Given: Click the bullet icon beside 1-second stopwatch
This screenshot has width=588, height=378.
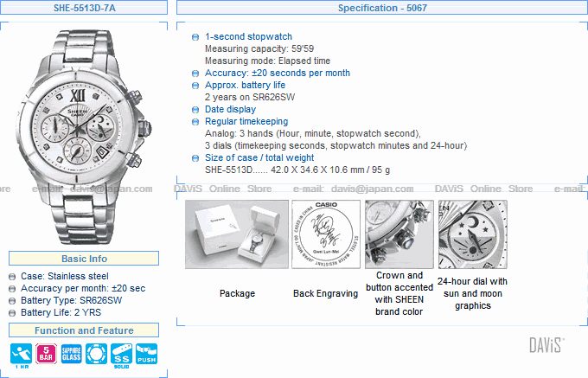Looking at the screenshot, I should pyautogui.click(x=195, y=37).
